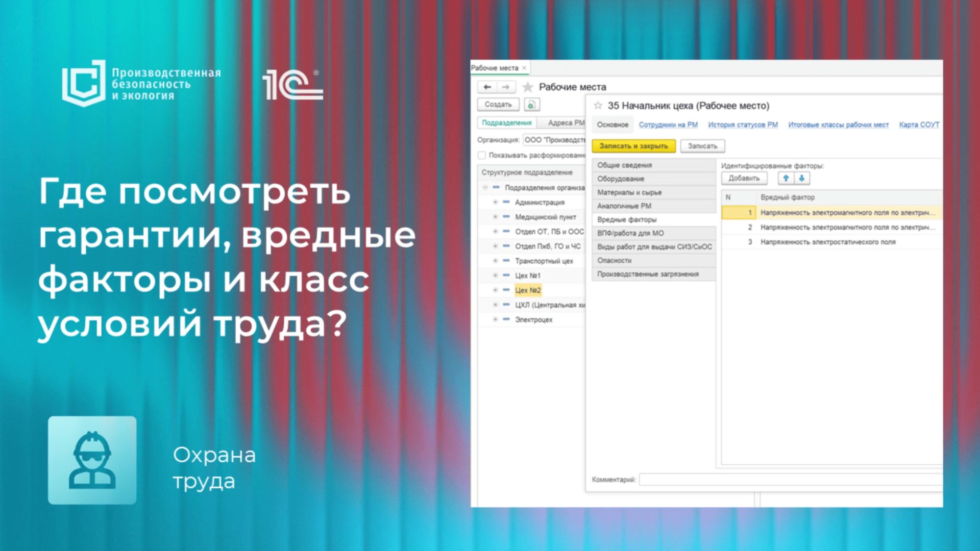The image size is (980, 551).
Task: Move the selected factor down with blue arrow
Action: (802, 178)
